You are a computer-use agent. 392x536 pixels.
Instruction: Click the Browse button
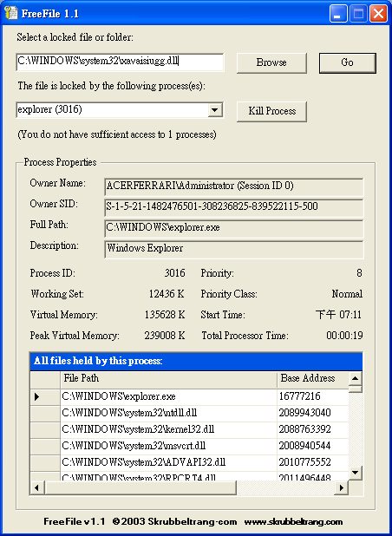(x=271, y=63)
